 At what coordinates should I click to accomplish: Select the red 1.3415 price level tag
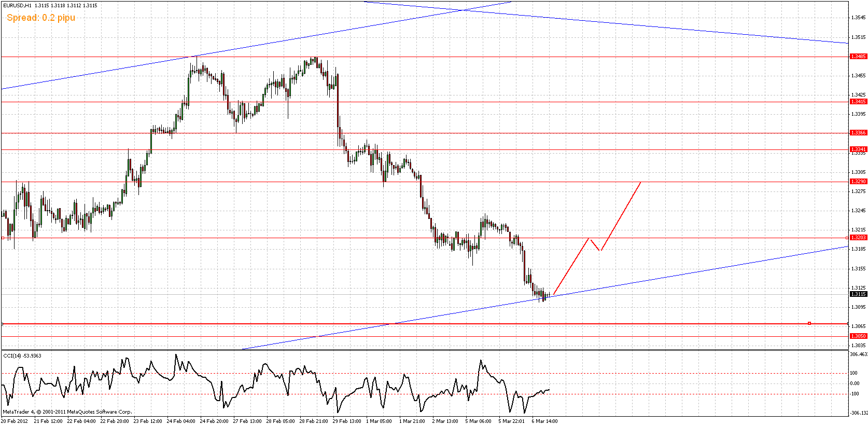(x=858, y=102)
